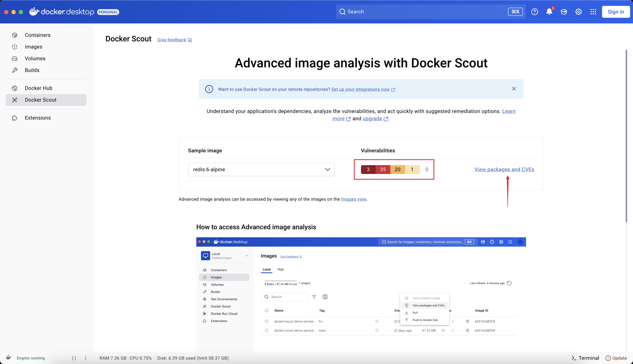Click the Engine running status text
Viewport: 633px width, 364px height.
coord(31,358)
